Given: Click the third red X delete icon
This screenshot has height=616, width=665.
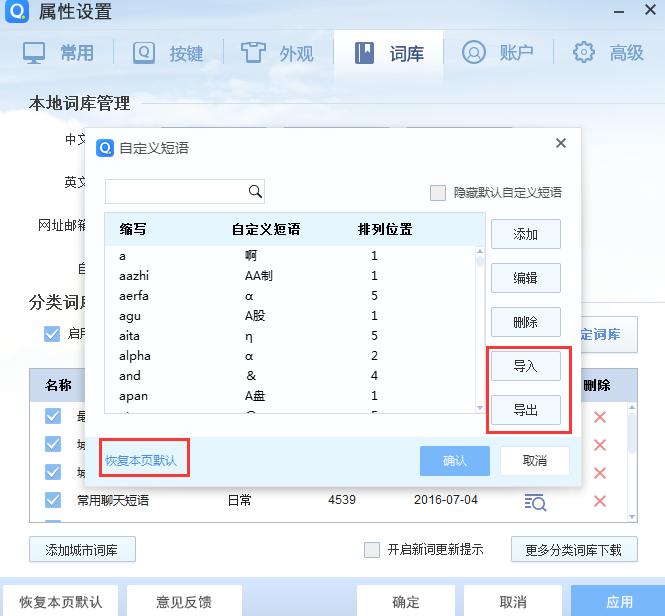Looking at the screenshot, I should tap(600, 473).
